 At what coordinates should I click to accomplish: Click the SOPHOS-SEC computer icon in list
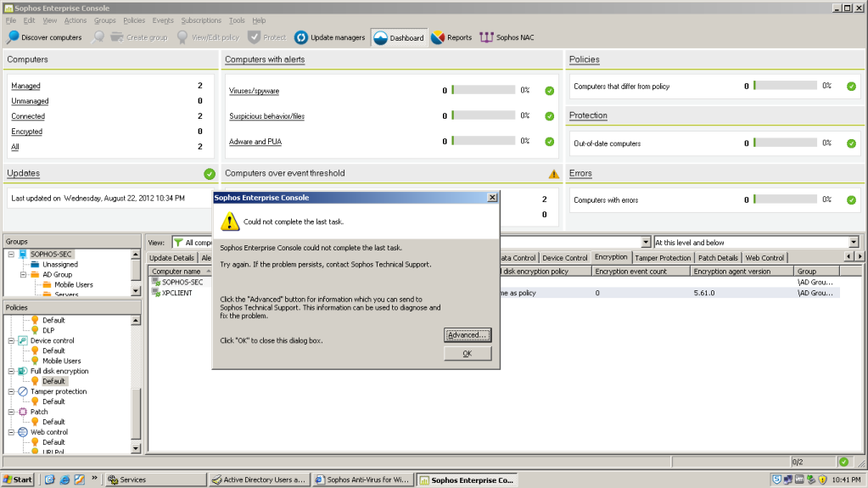point(156,282)
